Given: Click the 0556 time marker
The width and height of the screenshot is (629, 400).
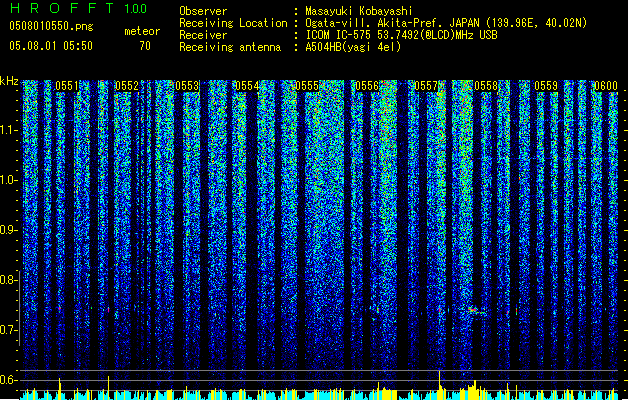Looking at the screenshot, I should point(367,86).
